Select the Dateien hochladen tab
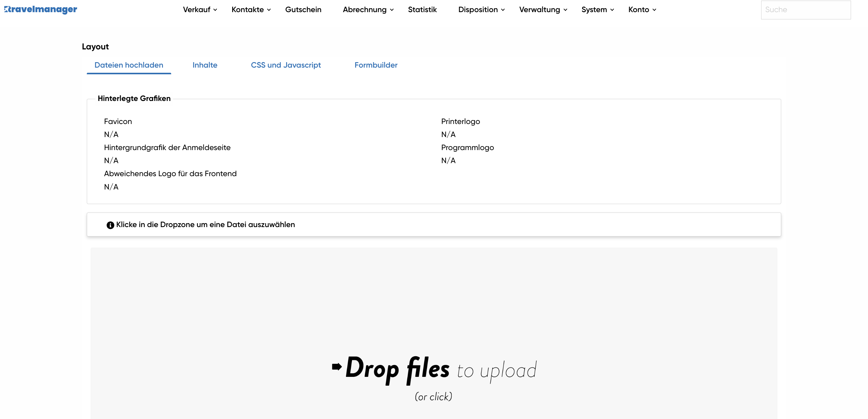This screenshot has width=868, height=419. click(129, 65)
